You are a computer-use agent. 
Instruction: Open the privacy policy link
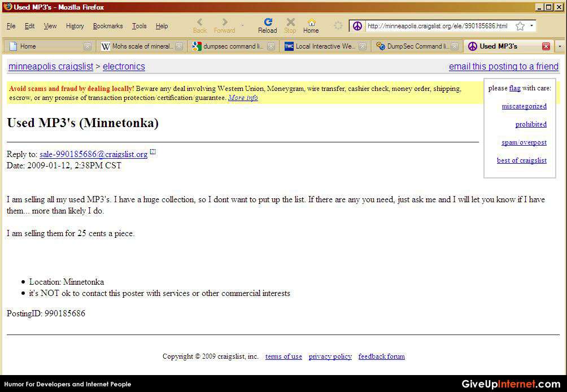coord(330,356)
